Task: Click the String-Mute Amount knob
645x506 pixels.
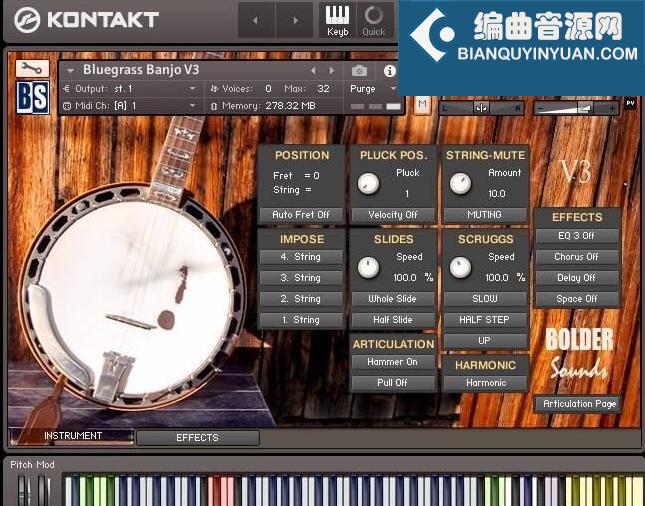Action: 460,183
